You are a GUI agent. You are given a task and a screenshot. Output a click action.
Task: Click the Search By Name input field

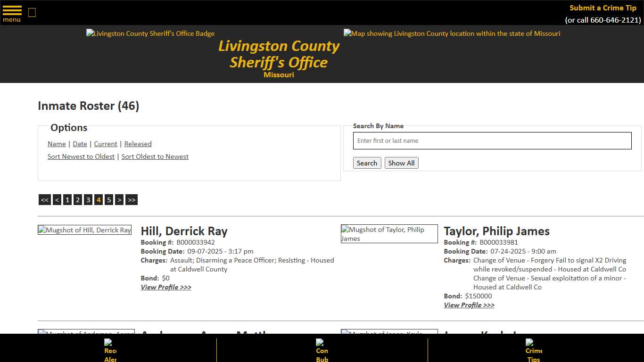point(492,140)
